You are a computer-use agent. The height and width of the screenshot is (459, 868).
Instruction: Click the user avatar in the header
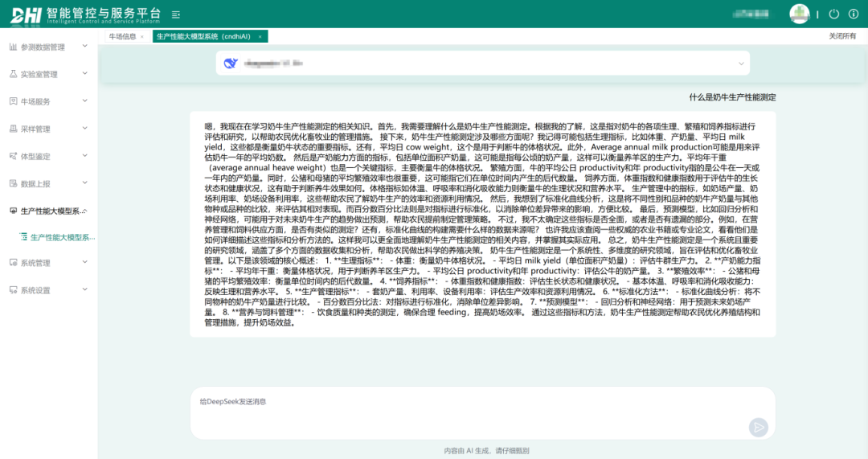[799, 14]
